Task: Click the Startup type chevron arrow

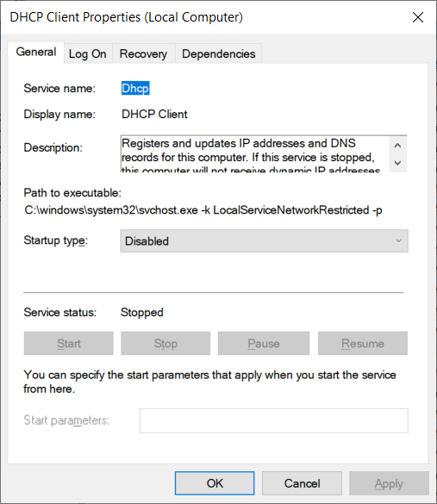Action: pyautogui.click(x=399, y=240)
